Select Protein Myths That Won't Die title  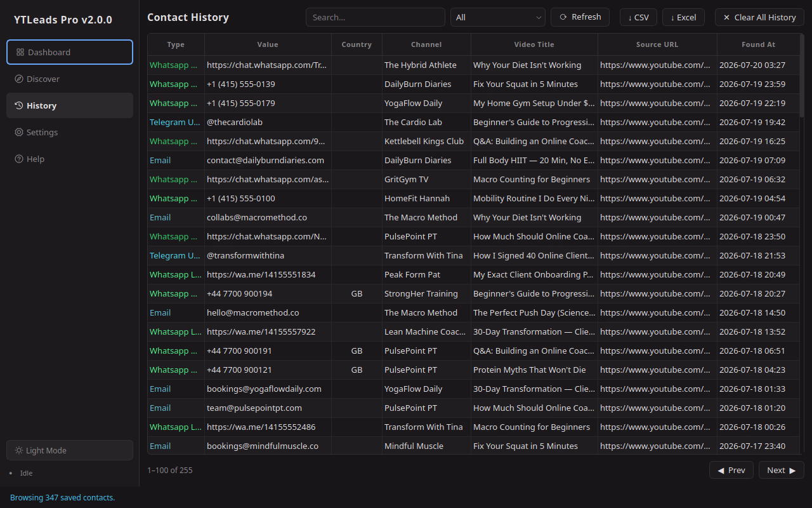[534, 370]
